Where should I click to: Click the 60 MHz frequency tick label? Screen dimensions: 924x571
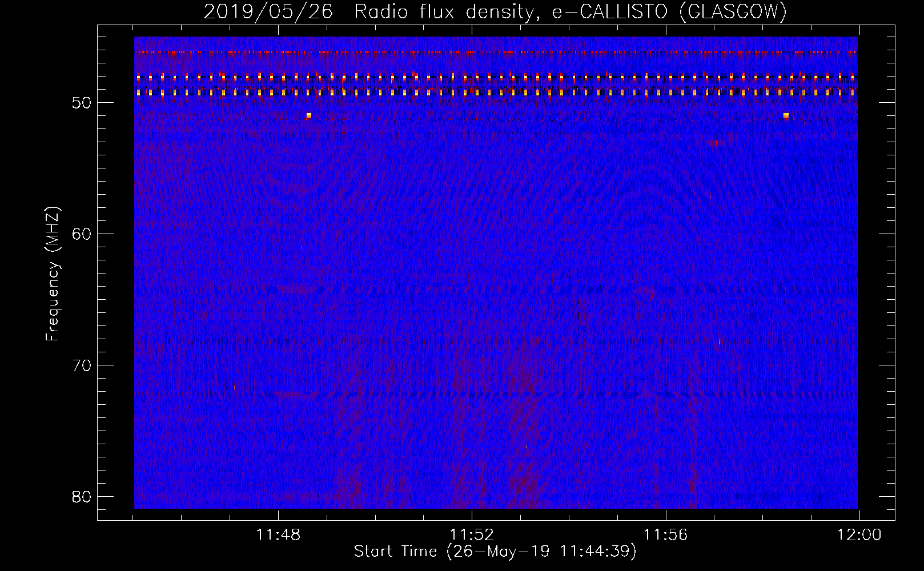82,234
